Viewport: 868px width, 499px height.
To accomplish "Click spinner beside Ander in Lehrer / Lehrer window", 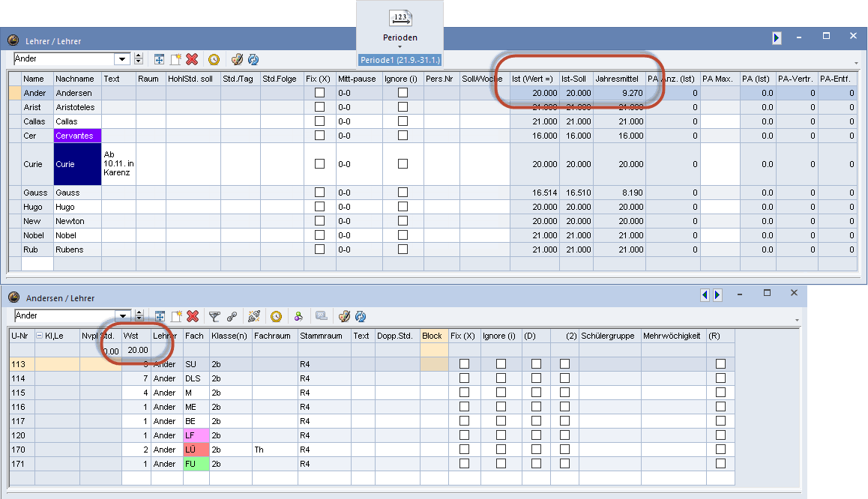I will pos(139,58).
